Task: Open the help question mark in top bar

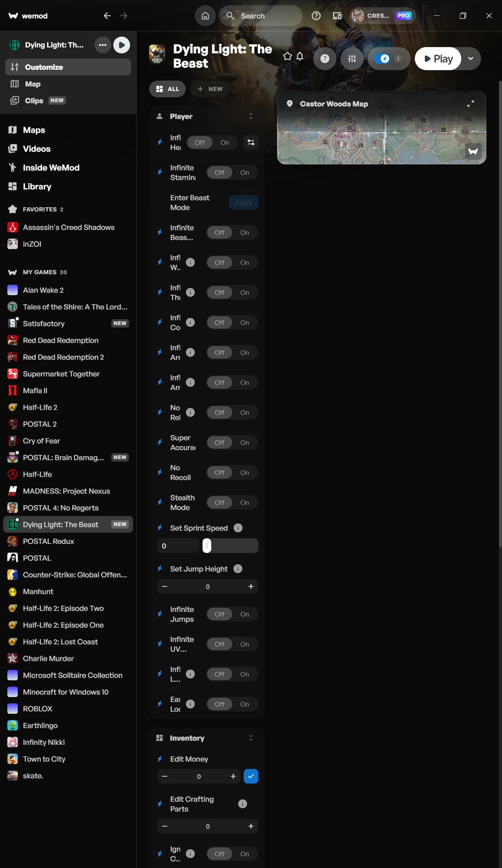Action: coord(316,16)
